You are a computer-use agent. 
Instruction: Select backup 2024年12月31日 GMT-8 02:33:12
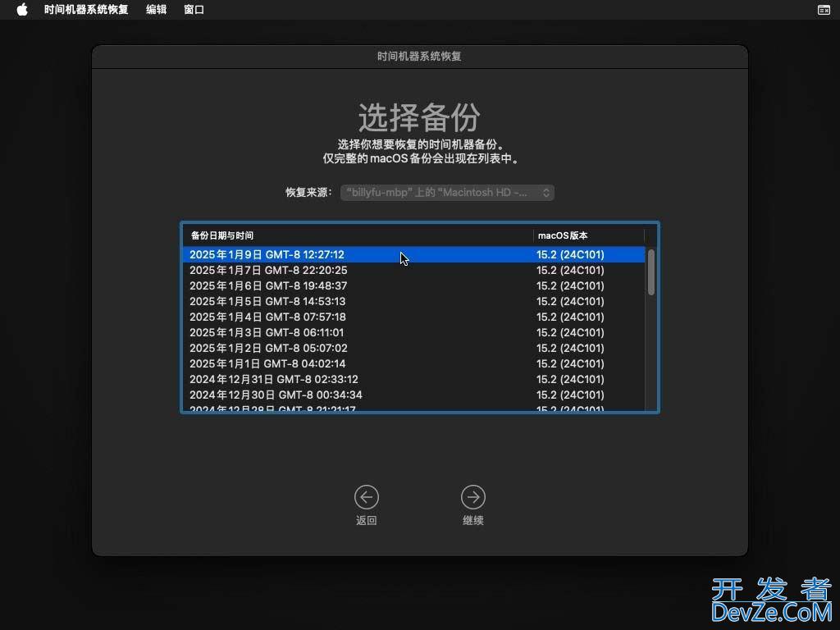point(413,379)
